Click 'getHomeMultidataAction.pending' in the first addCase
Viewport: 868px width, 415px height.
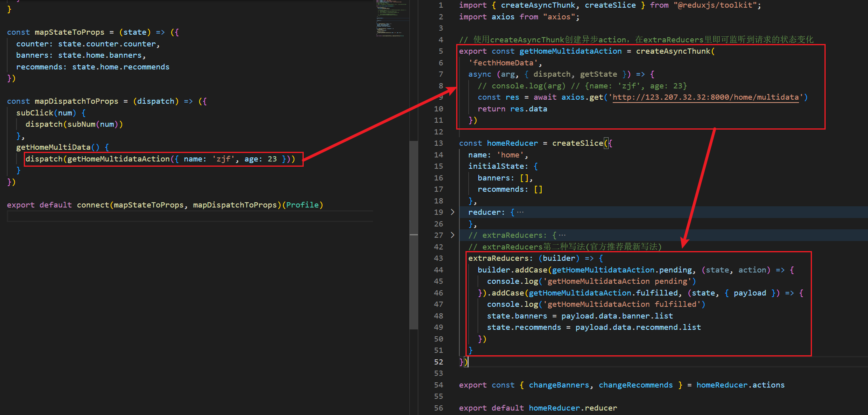coord(622,270)
